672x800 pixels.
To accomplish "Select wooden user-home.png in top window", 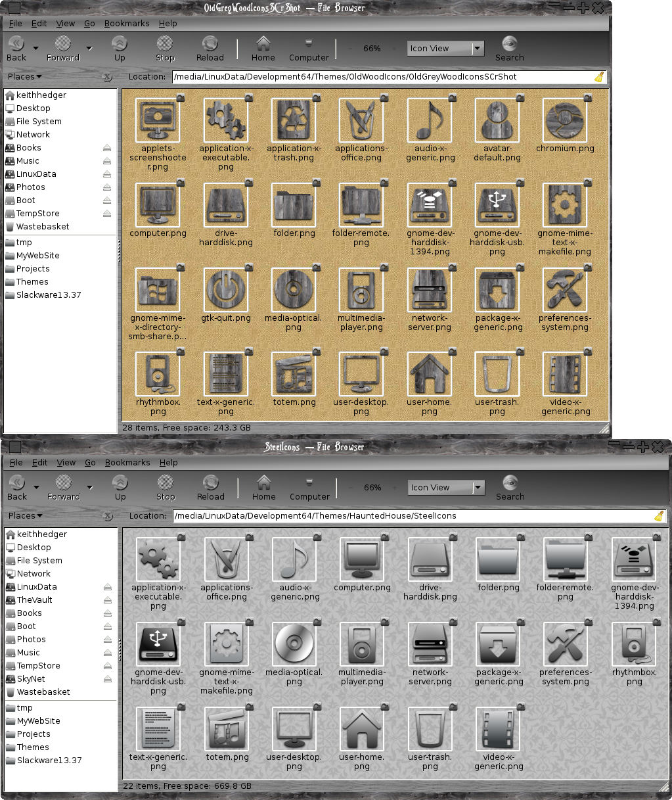I will (x=430, y=374).
